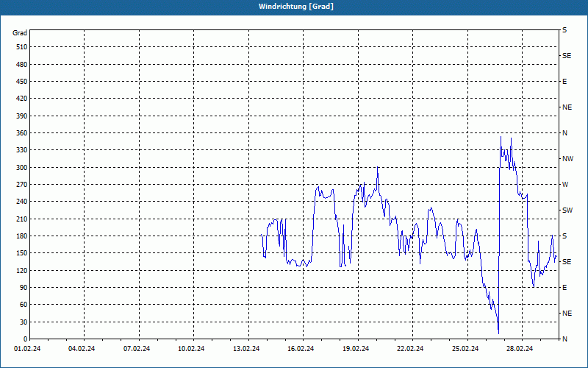
Task: Click the NW compass label
Action: tap(567, 159)
